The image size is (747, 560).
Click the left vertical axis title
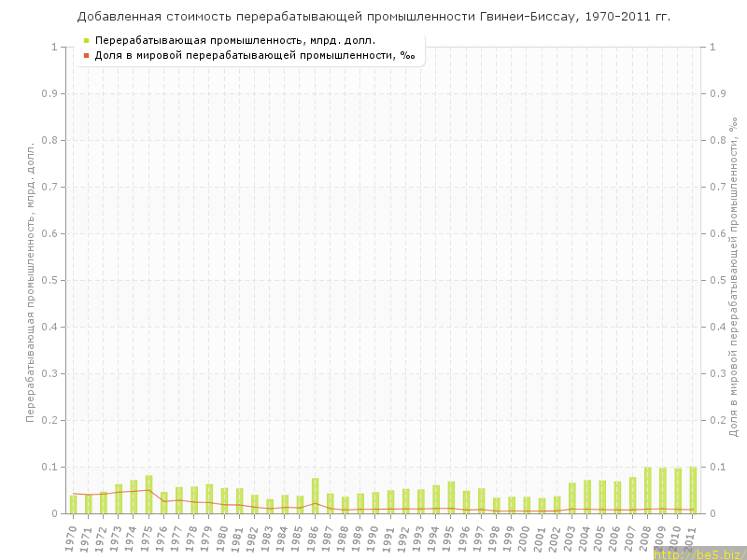click(x=30, y=282)
